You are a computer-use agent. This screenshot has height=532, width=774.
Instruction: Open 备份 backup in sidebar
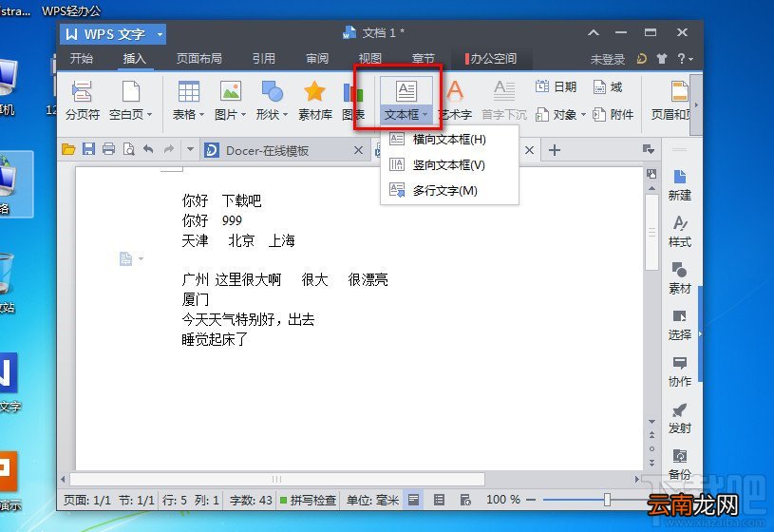point(680,465)
